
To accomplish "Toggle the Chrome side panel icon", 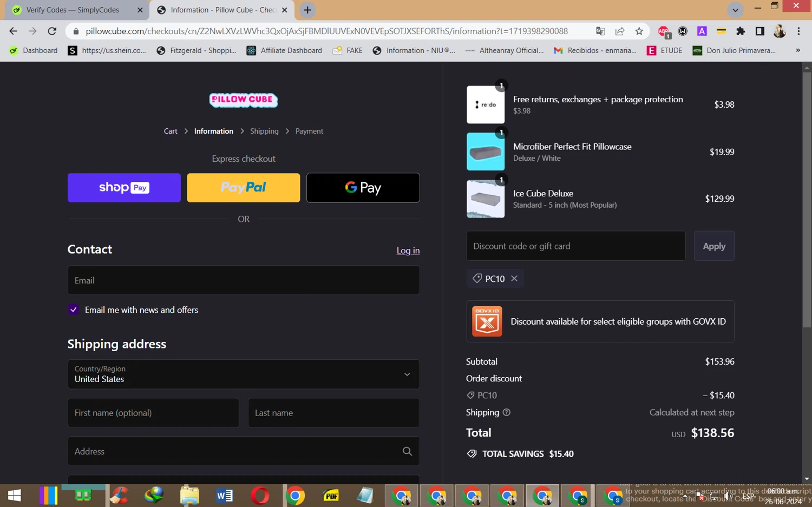I will [x=760, y=31].
